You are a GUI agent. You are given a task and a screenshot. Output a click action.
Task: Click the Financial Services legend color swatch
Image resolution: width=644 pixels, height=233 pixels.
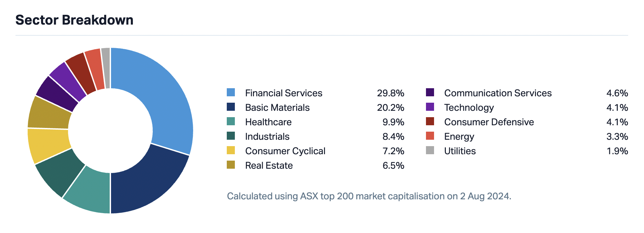click(231, 93)
